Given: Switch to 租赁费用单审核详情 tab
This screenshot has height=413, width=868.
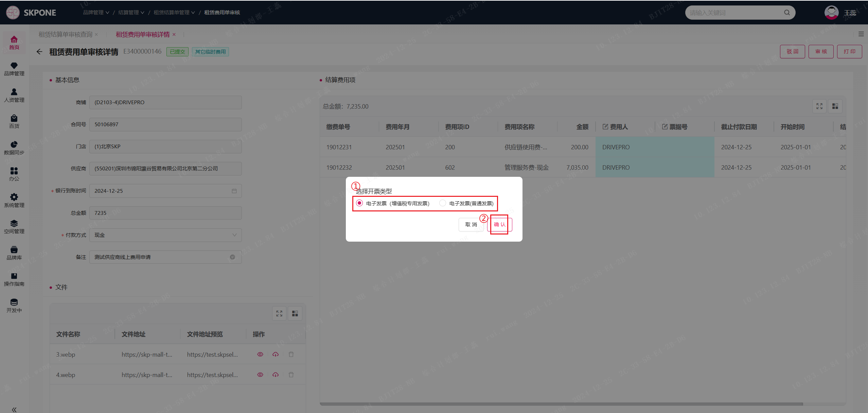Looking at the screenshot, I should pos(143,34).
